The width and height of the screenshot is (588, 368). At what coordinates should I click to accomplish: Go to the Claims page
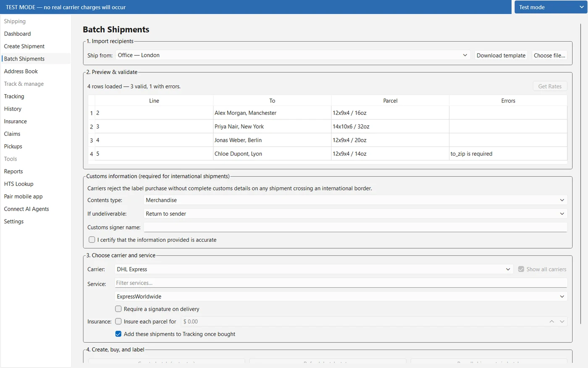pyautogui.click(x=36, y=134)
